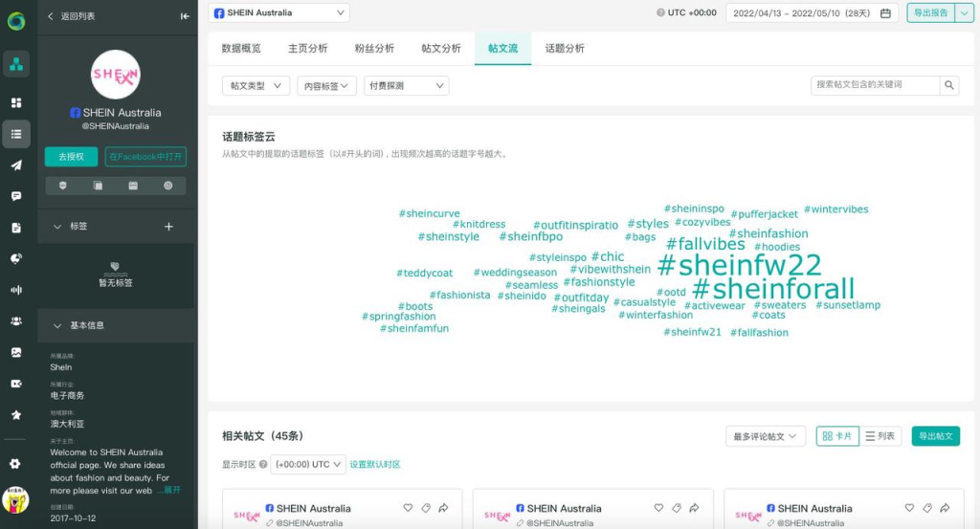
Task: Open the star favorites sidebar icon
Action: pos(15,415)
